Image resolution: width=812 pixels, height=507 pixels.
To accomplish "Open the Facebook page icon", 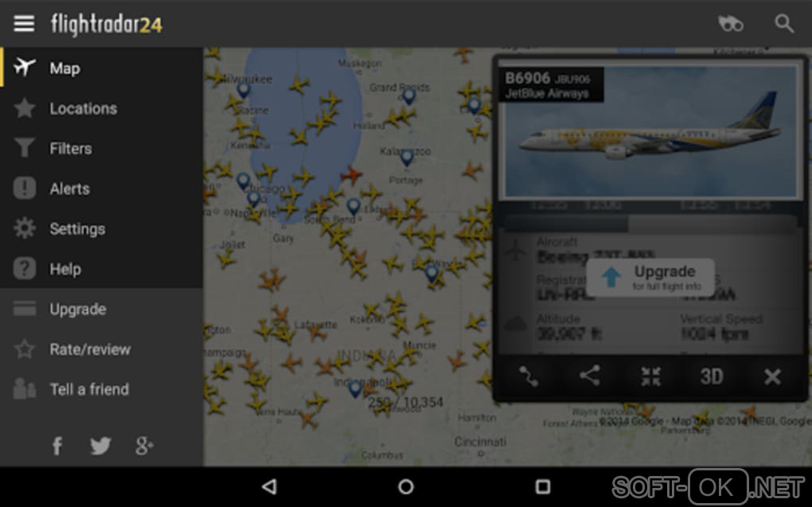I will 57,446.
